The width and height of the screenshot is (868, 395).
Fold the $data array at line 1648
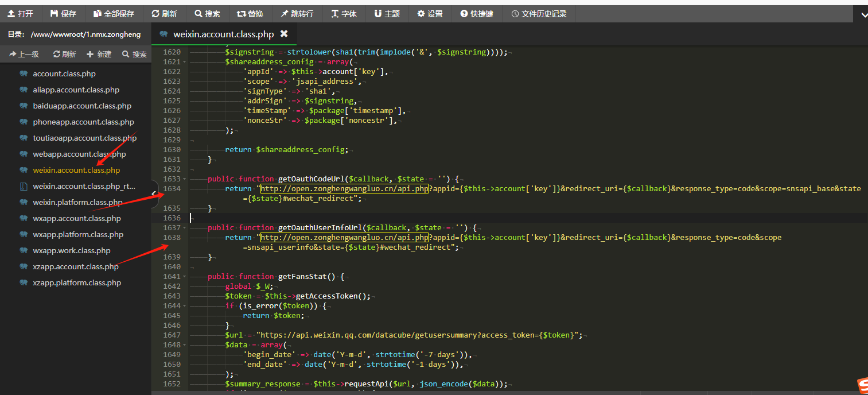(184, 345)
